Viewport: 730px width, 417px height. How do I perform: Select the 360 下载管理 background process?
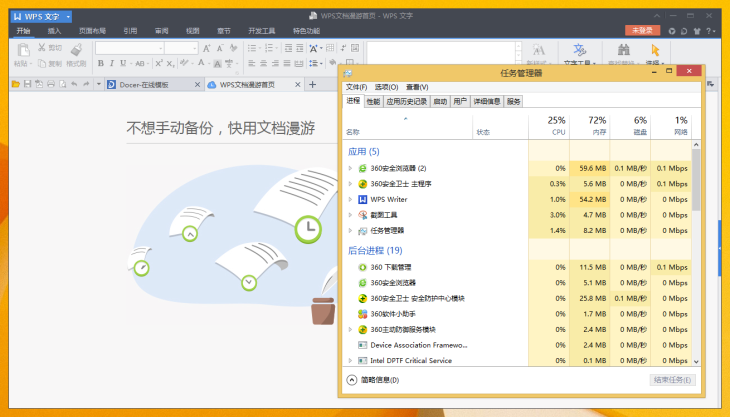tap(518, 267)
